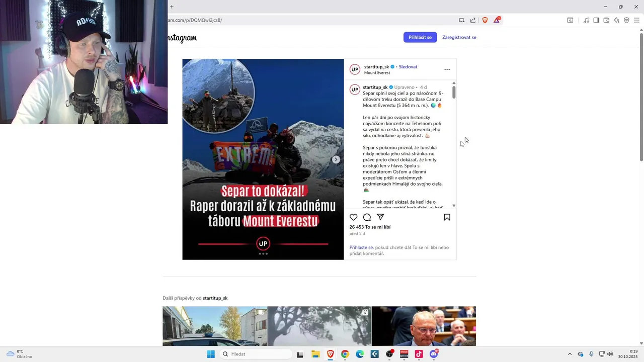This screenshot has height=362, width=644.
Task: Click the Přihlaste se link below post
Action: 361,247
